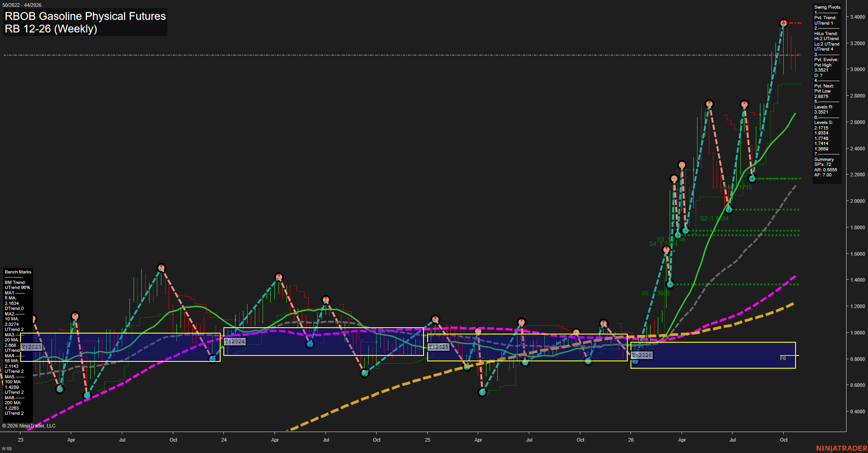Click Pvt. Trend label in Swing Pivots
868x453 pixels.
825,18
